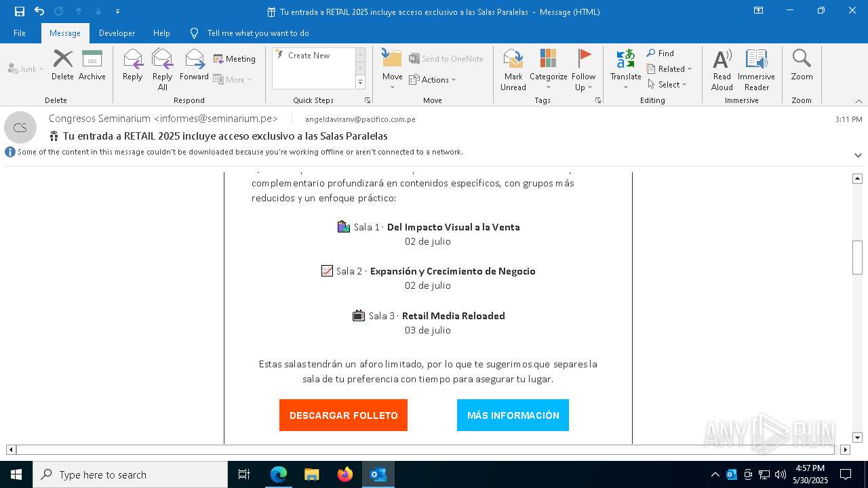Click the horizontal scrollbar right arrow
This screenshot has height=488, width=868.
point(845,449)
